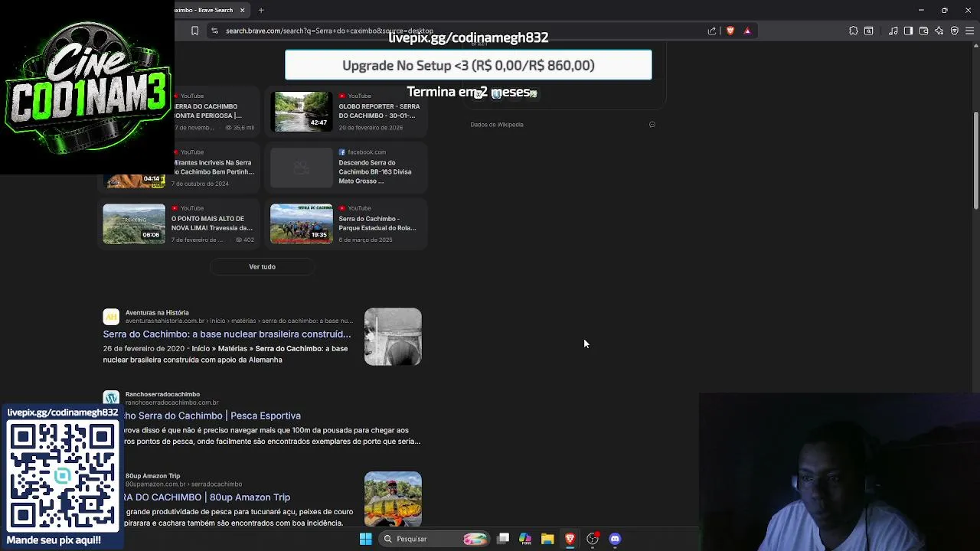
Task: Open 'SERRA DO CACHIMBO BONITA E PERIGOSA' video title
Action: pyautogui.click(x=208, y=111)
